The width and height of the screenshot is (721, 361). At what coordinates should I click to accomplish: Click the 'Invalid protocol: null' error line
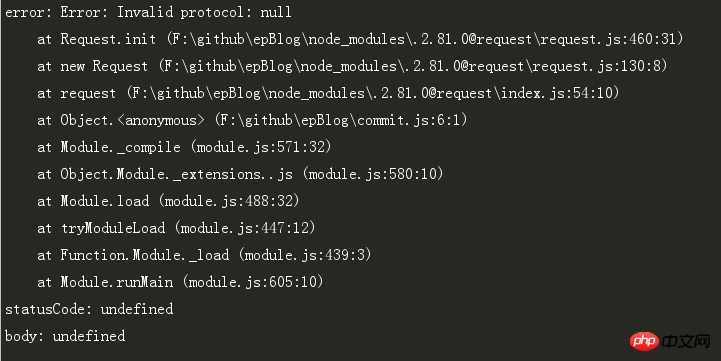[x=148, y=12]
